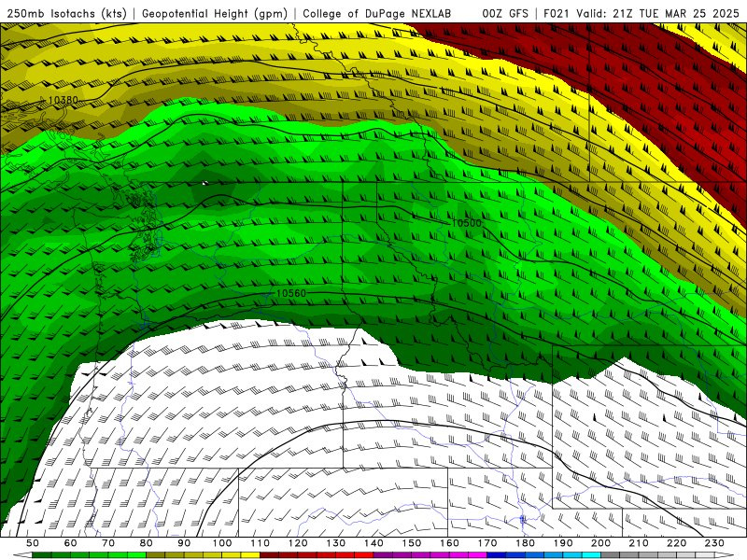Click the '100' color scale value

222,543
